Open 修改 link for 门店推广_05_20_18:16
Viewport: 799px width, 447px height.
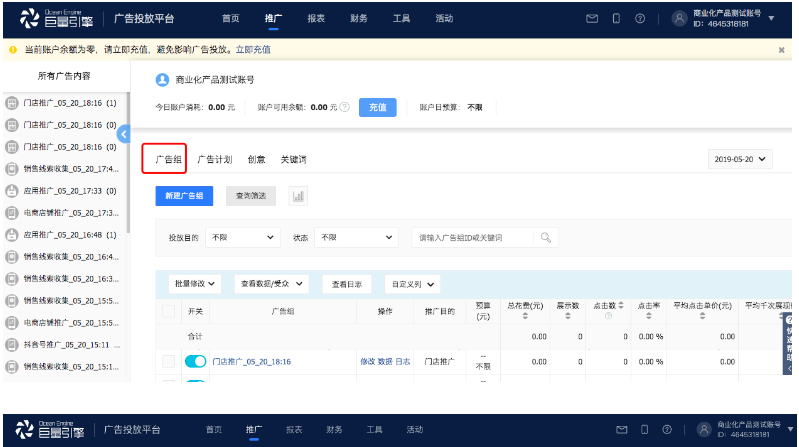coord(367,361)
